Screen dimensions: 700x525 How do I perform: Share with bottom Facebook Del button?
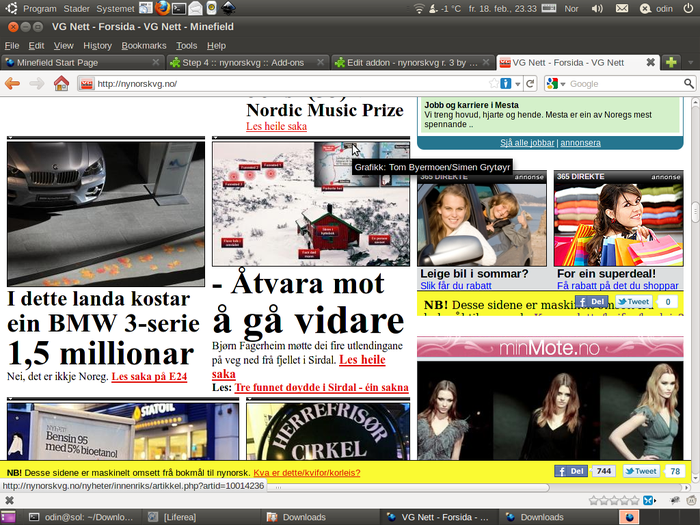(571, 471)
